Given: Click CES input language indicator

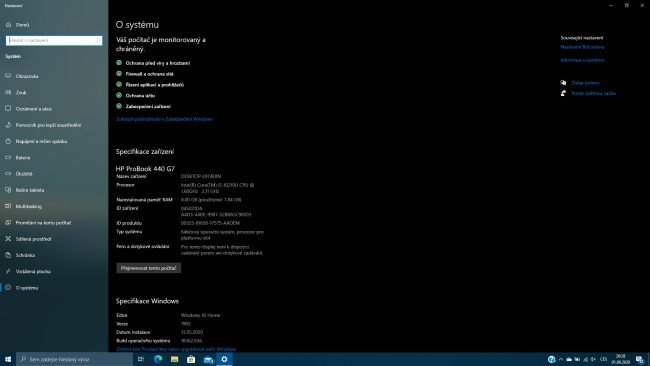Looking at the screenshot, I should click(604, 359).
